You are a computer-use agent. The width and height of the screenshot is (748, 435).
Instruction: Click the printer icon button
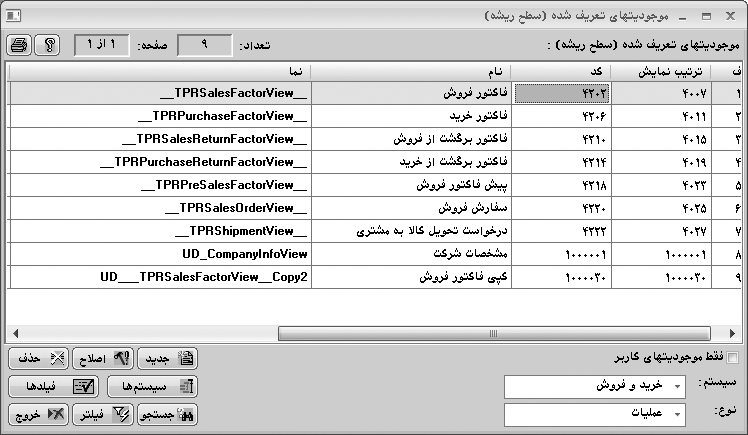point(19,46)
